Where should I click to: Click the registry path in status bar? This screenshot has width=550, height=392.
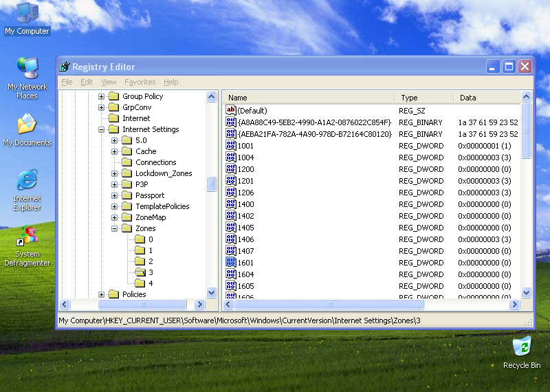tap(239, 320)
